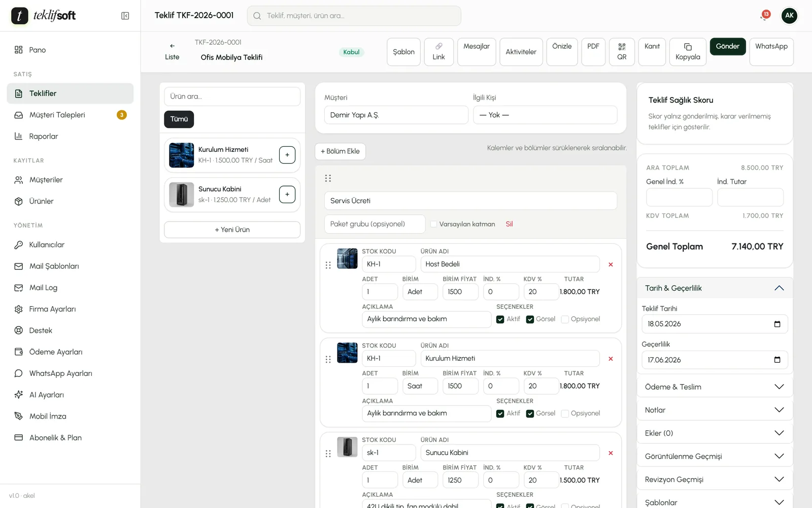Collapse the sidebar with the panel icon
This screenshot has height=508, width=812.
coord(125,16)
